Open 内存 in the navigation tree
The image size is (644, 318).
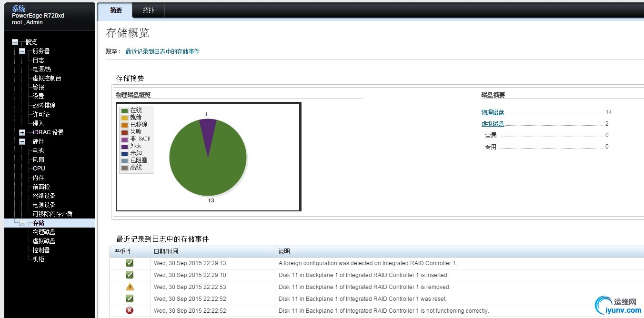[x=38, y=178]
